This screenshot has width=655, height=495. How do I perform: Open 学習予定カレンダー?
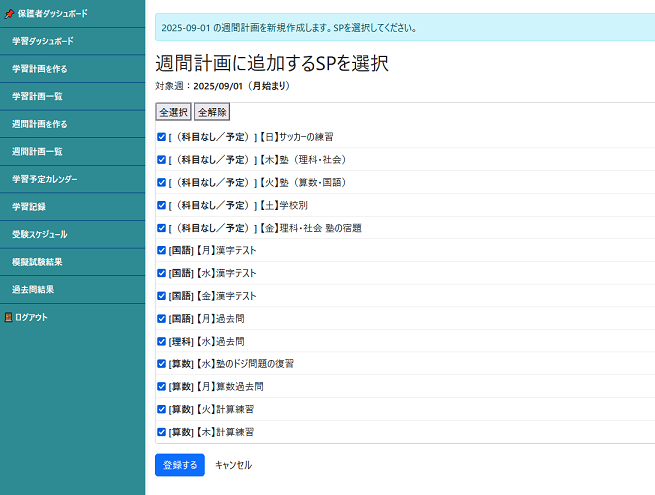point(45,179)
